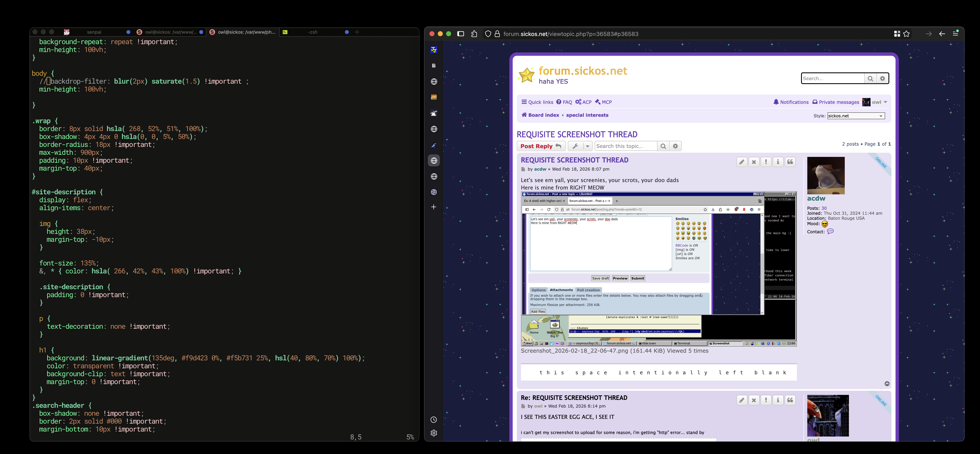Delete owl's reply with the X icon
Screen dimensions: 980x454
tap(754, 400)
